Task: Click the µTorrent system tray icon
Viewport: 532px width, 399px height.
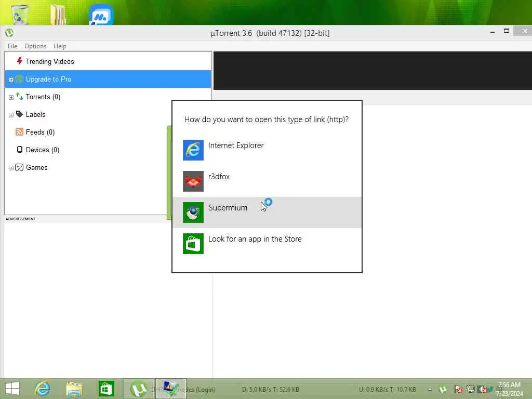Action: coord(443,389)
